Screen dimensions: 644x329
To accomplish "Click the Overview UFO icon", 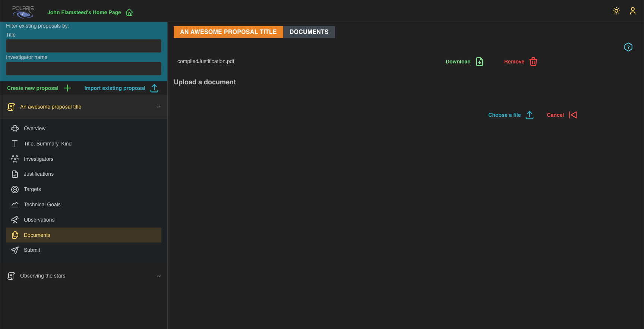I will 15,128.
